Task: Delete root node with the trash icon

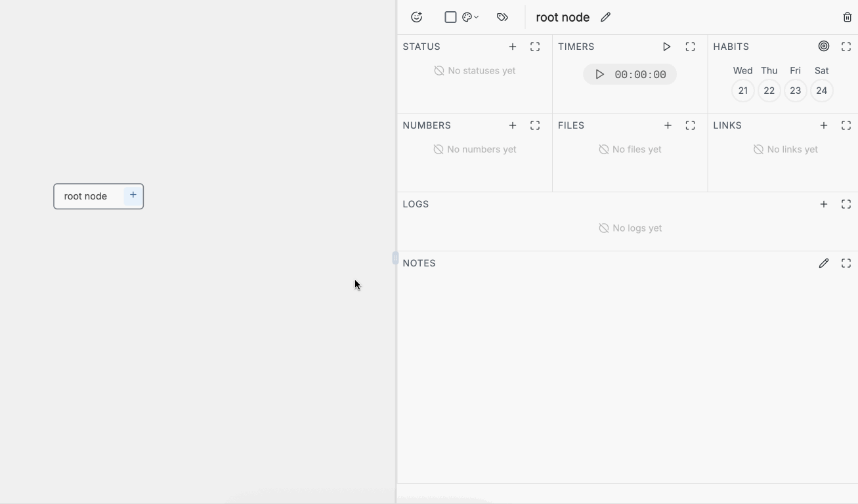Action: click(x=847, y=17)
